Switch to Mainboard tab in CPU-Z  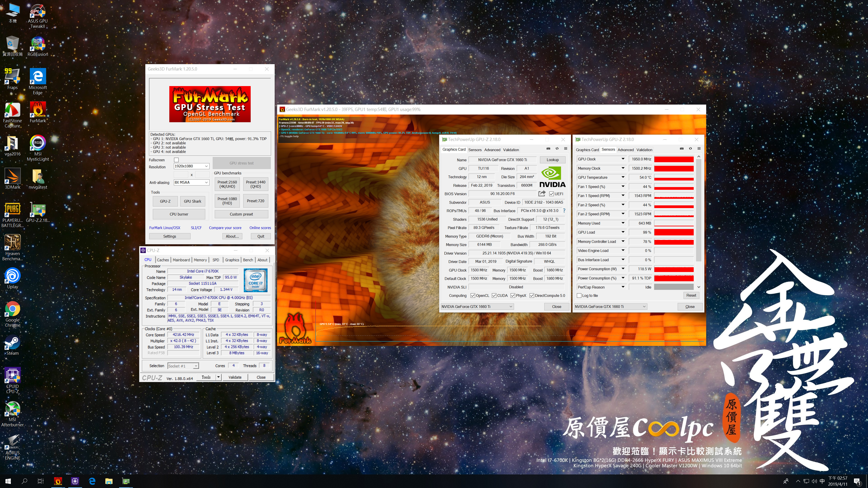click(x=181, y=260)
